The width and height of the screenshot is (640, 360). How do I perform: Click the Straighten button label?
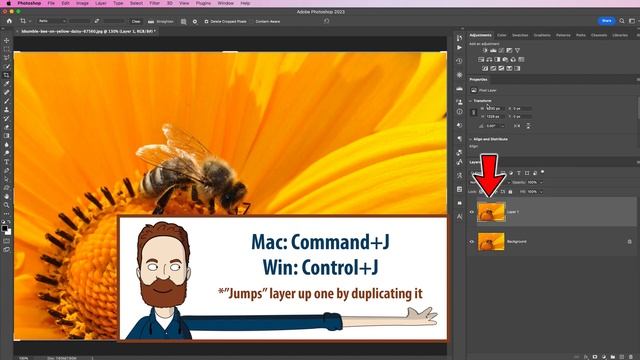tap(165, 21)
